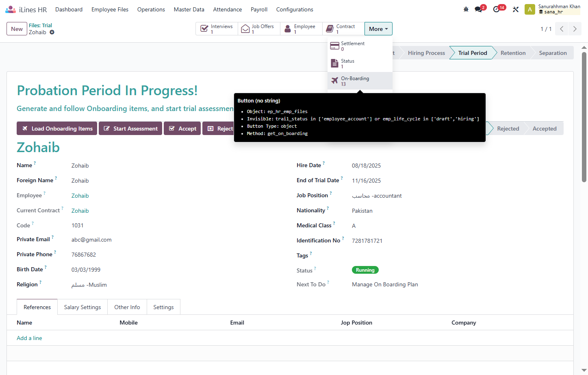Click the Start Assessment button
Screen dimensions: 588x375
pyautogui.click(x=130, y=129)
